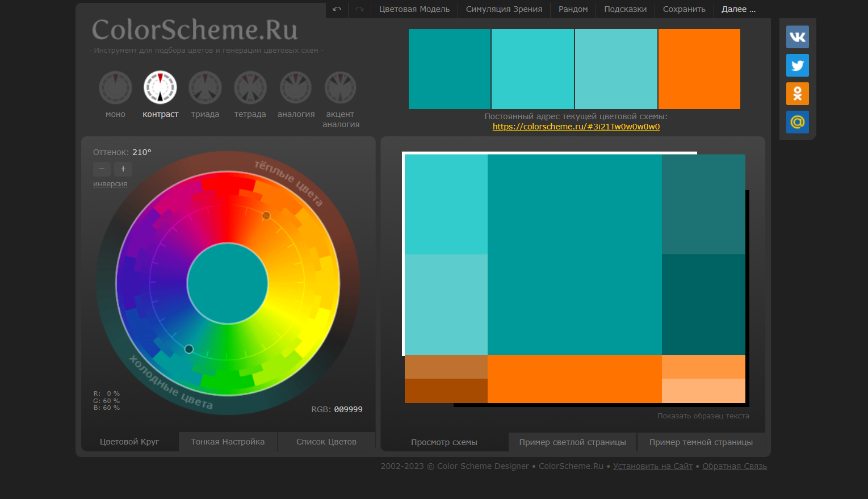Click the undo arrow icon

point(337,9)
